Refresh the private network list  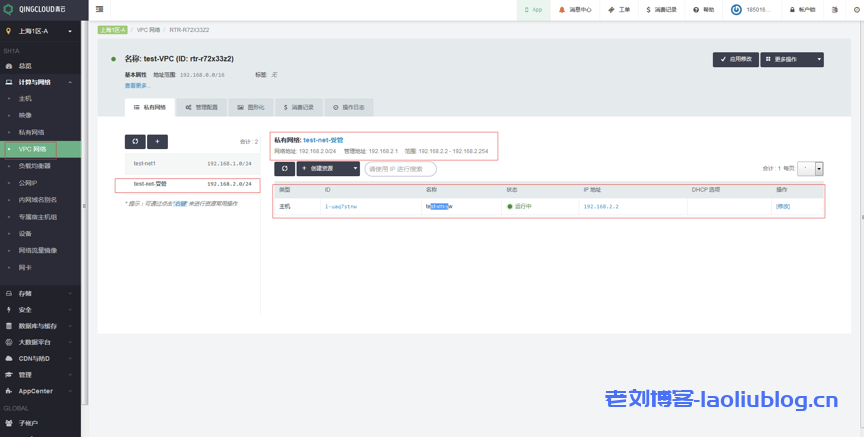click(x=135, y=142)
